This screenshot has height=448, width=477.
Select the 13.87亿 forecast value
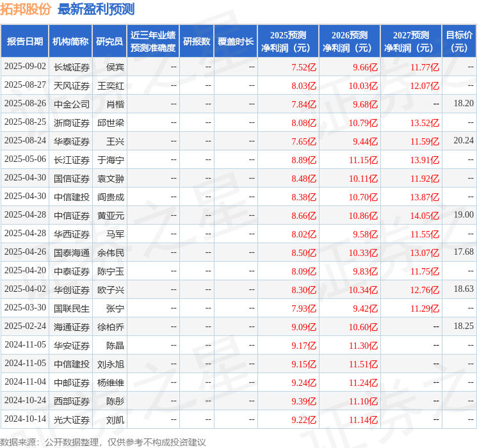click(424, 197)
